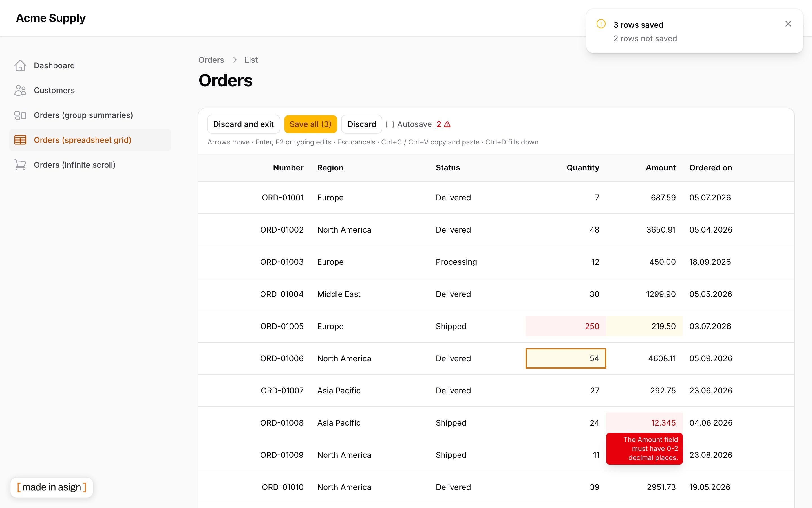Dismiss the rows saved notification

click(788, 24)
